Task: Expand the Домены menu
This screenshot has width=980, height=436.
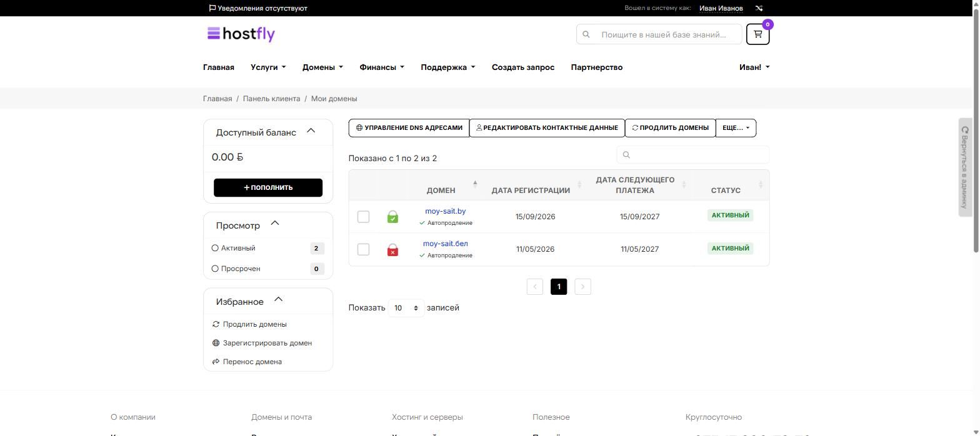Action: tap(322, 67)
